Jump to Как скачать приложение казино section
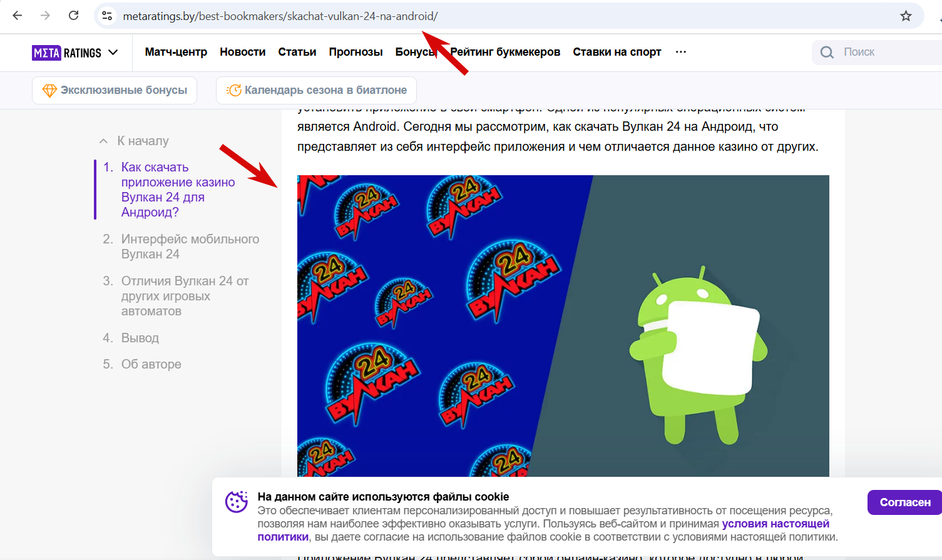The height and width of the screenshot is (560, 942). pos(178,190)
